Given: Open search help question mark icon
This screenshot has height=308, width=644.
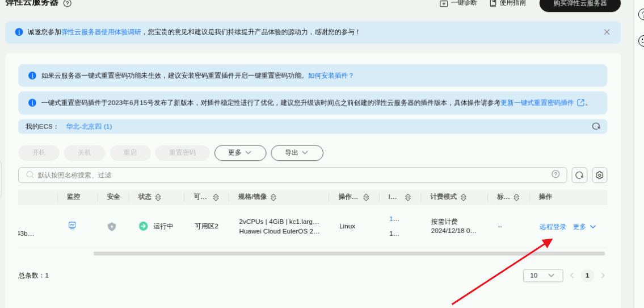Looking at the screenshot, I should [x=555, y=174].
